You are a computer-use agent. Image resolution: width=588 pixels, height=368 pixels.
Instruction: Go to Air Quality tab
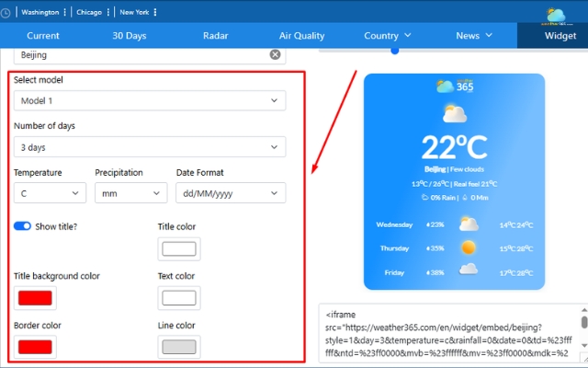click(x=302, y=36)
